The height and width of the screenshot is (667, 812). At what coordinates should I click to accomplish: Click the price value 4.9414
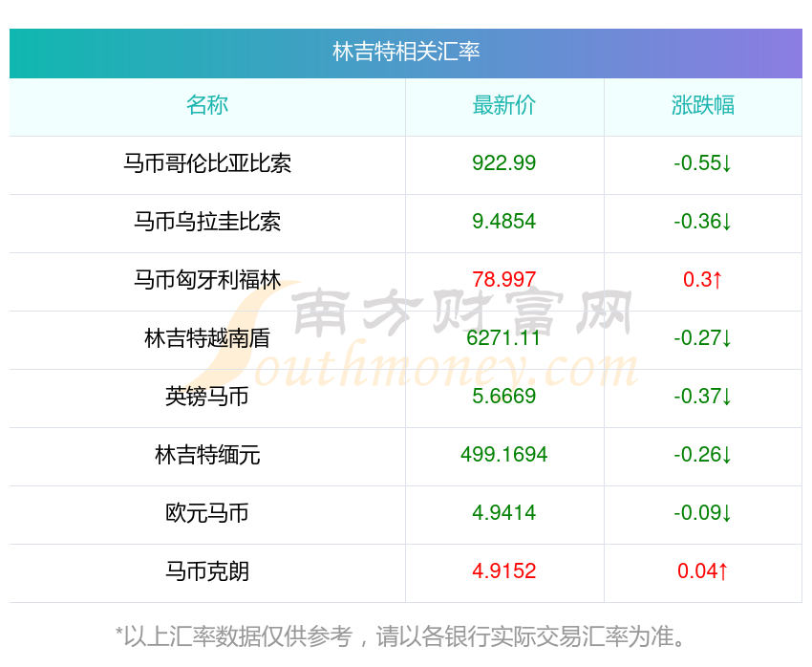[x=503, y=513]
